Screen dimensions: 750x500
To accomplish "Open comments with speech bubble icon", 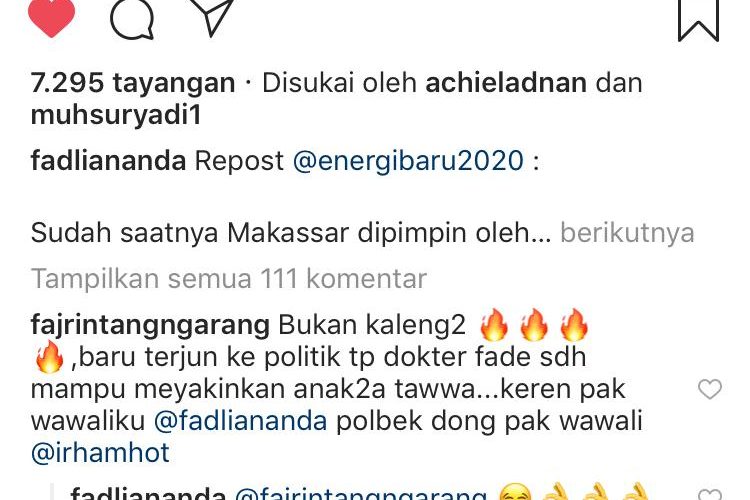I will [x=132, y=18].
